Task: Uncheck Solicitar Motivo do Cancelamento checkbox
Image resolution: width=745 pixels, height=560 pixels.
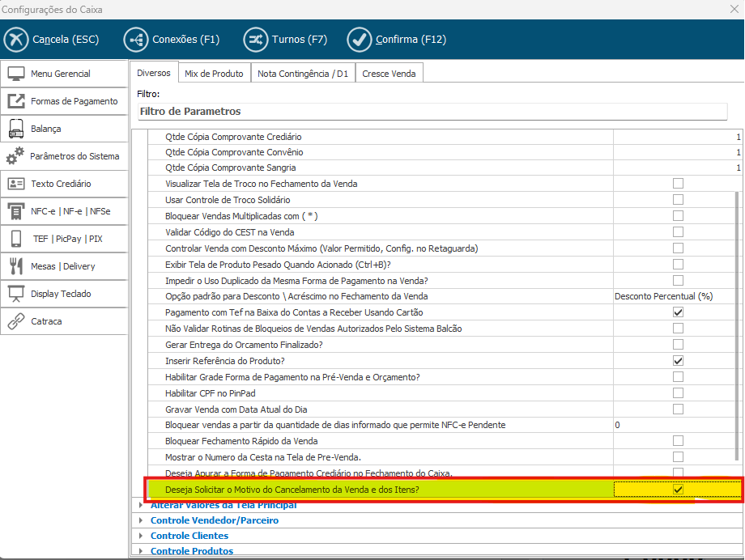Action: 678,490
